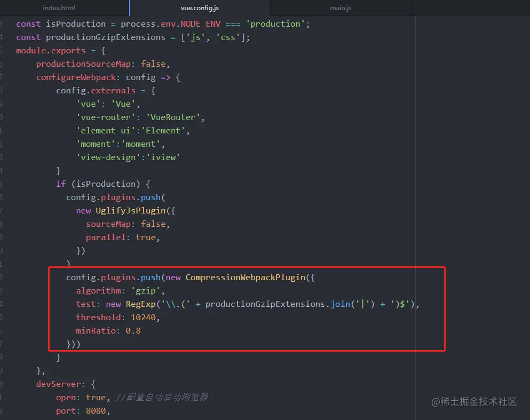The height and width of the screenshot is (420, 530).
Task: Click threshold value 10240
Action: (144, 318)
